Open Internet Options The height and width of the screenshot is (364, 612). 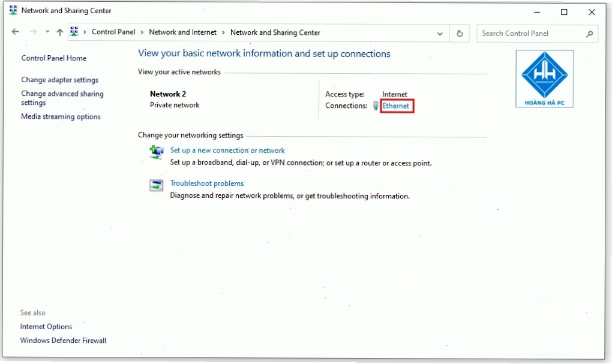point(46,327)
